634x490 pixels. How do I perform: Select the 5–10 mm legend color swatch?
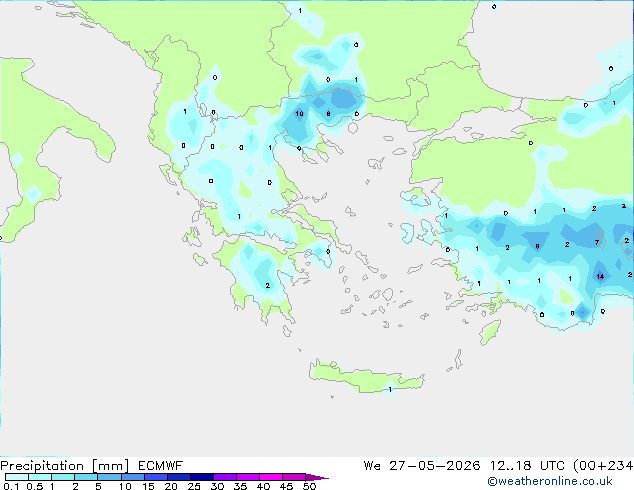pyautogui.click(x=109, y=477)
